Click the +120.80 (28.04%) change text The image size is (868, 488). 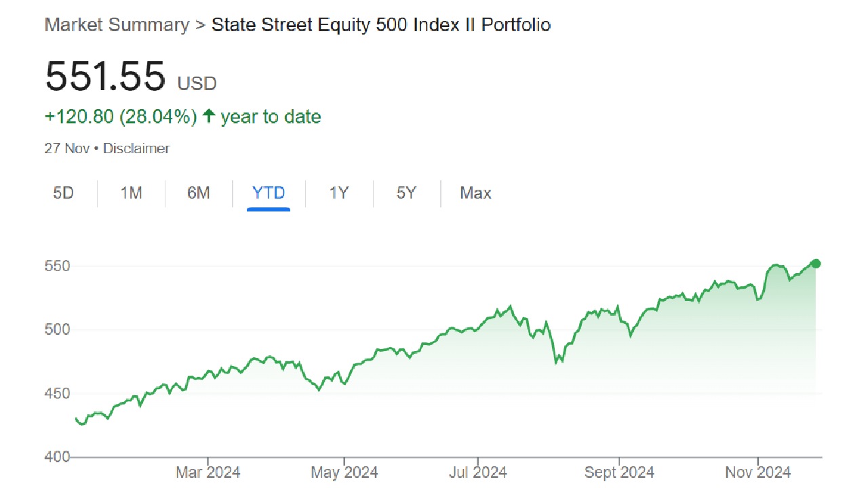pyautogui.click(x=121, y=117)
